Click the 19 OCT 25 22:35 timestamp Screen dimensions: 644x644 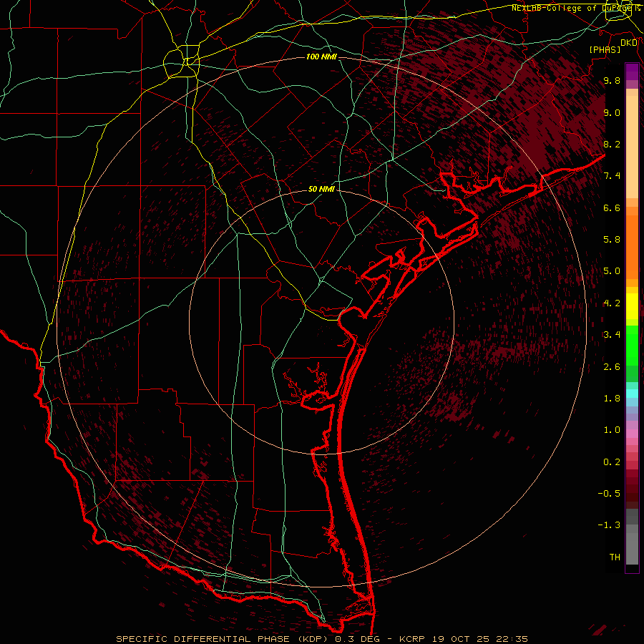click(x=480, y=639)
